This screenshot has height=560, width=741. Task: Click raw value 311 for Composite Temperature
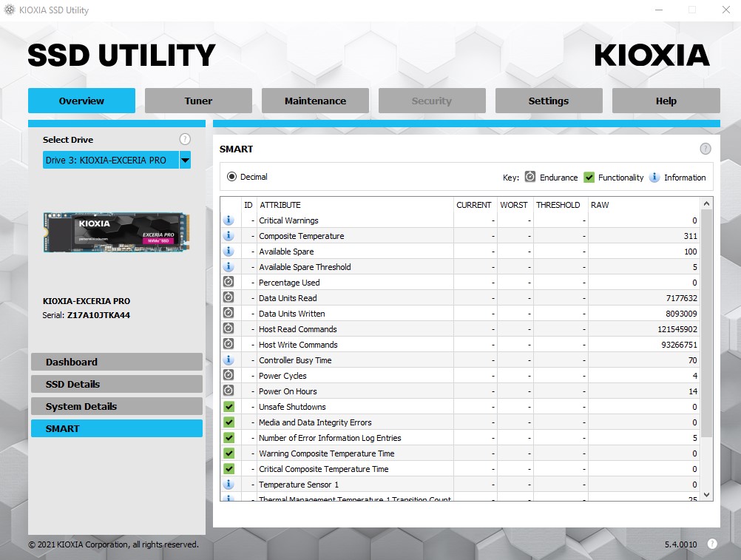(691, 236)
